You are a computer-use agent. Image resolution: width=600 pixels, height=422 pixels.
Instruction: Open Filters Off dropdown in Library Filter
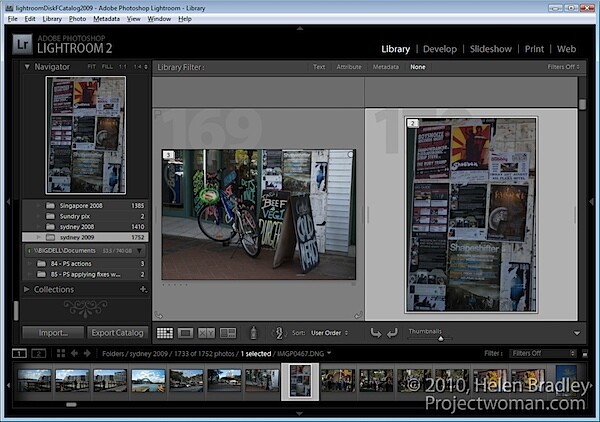pyautogui.click(x=563, y=67)
